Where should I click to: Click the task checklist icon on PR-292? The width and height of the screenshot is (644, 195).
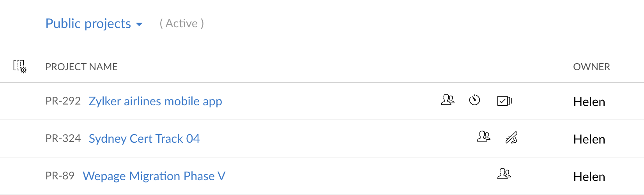pos(504,101)
